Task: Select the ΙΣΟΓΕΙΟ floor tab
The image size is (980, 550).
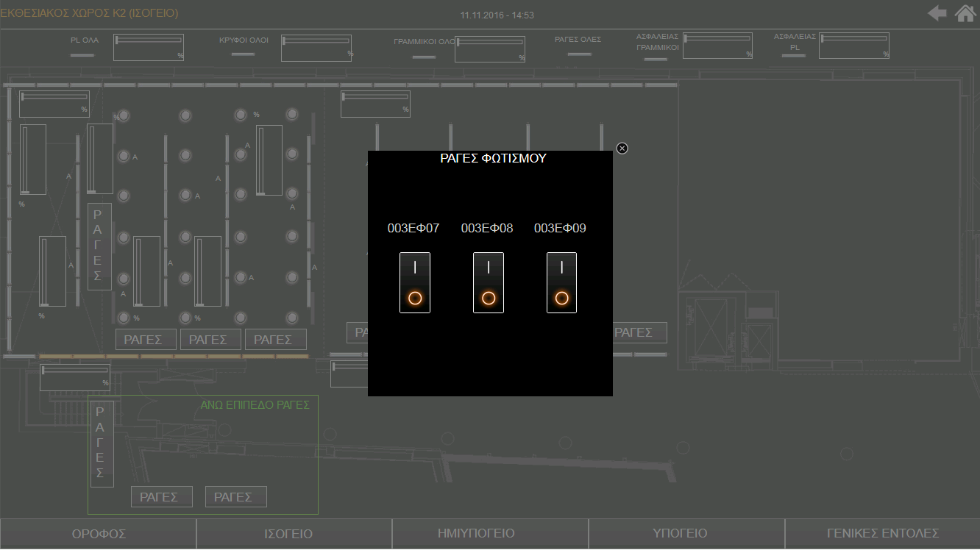Action: [x=294, y=534]
